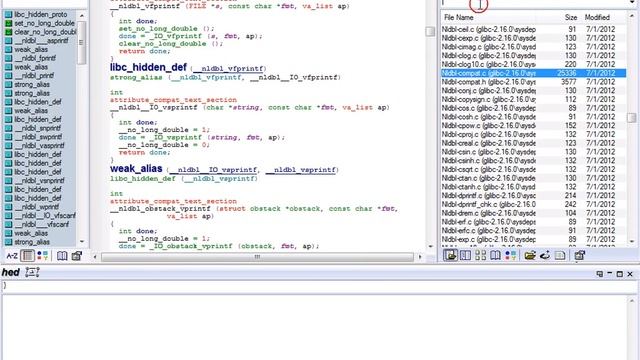Viewport: 640px width, 360px height.
Task: Click synchronize files icon in project toolbar
Action: [x=545, y=256]
